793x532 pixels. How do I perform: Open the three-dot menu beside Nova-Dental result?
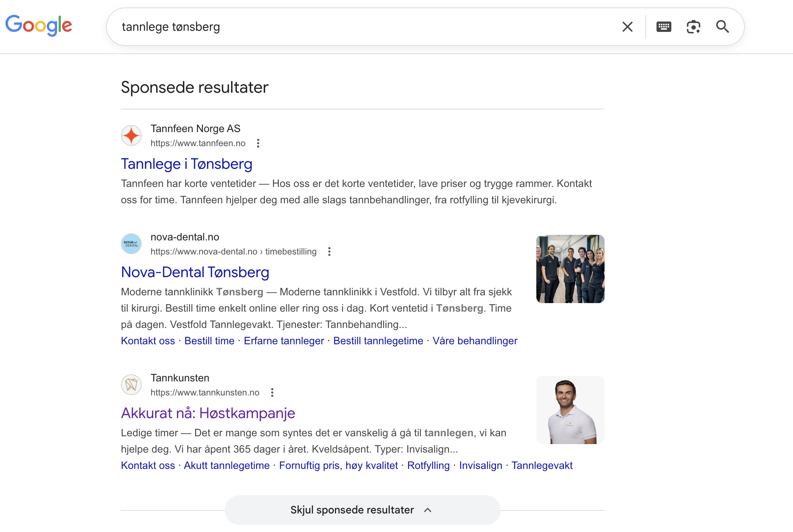coord(329,251)
